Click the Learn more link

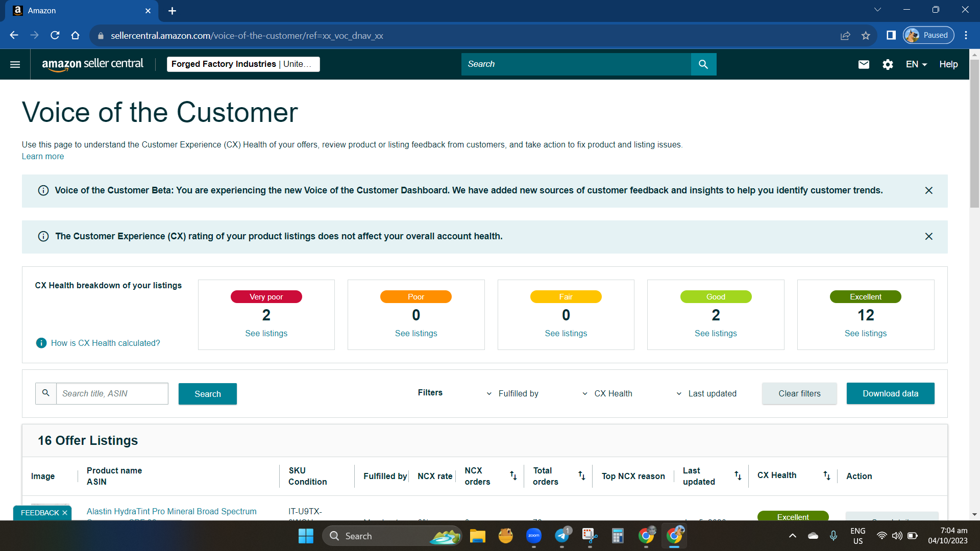tap(43, 156)
